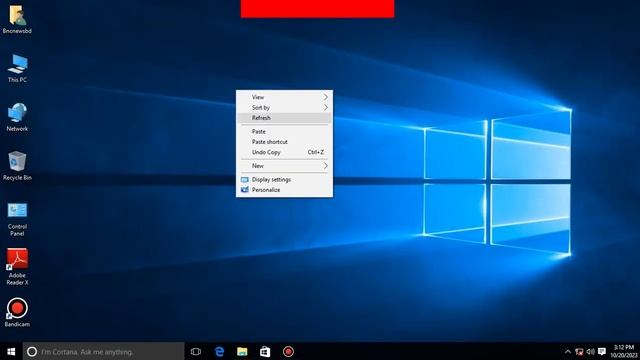640x360 pixels.
Task: Open the Action Center notifications icon
Action: point(602,351)
